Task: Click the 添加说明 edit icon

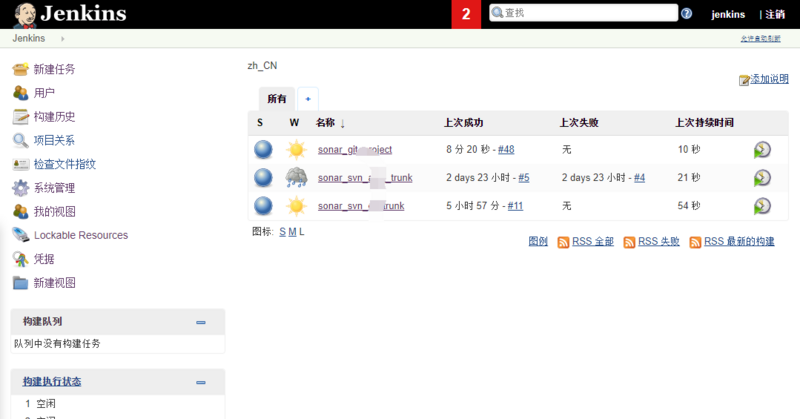Action: 744,80
